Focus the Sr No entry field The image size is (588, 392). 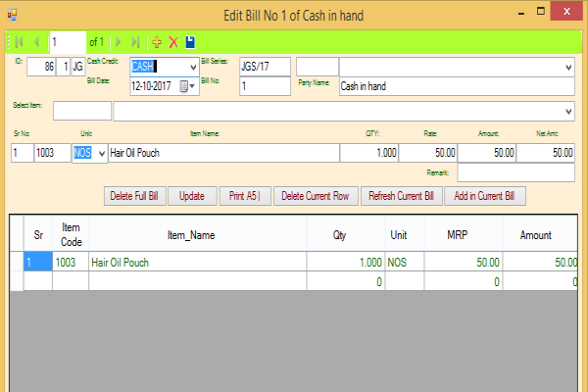click(x=23, y=153)
